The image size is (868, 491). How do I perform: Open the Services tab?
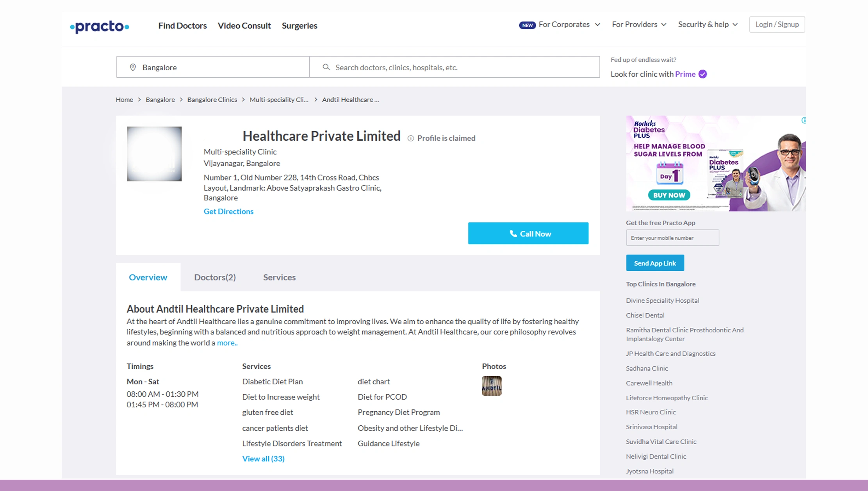pos(279,277)
